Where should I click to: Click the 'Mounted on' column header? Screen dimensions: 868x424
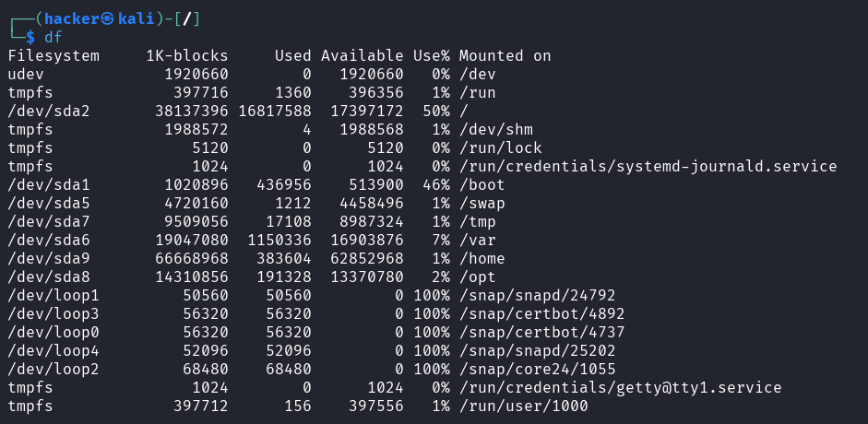pos(505,55)
